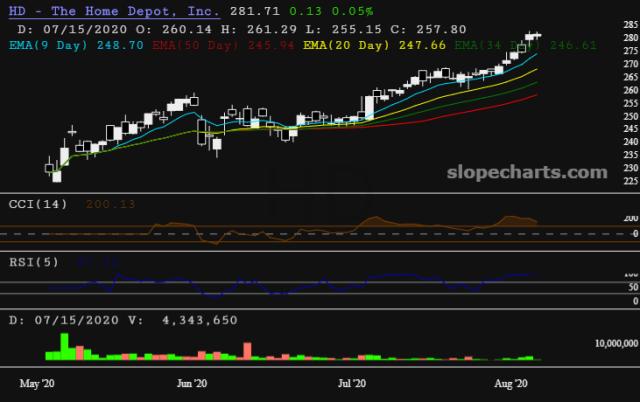Open the CCI(14) indicator label
The width and height of the screenshot is (640, 402).
pyautogui.click(x=36, y=203)
